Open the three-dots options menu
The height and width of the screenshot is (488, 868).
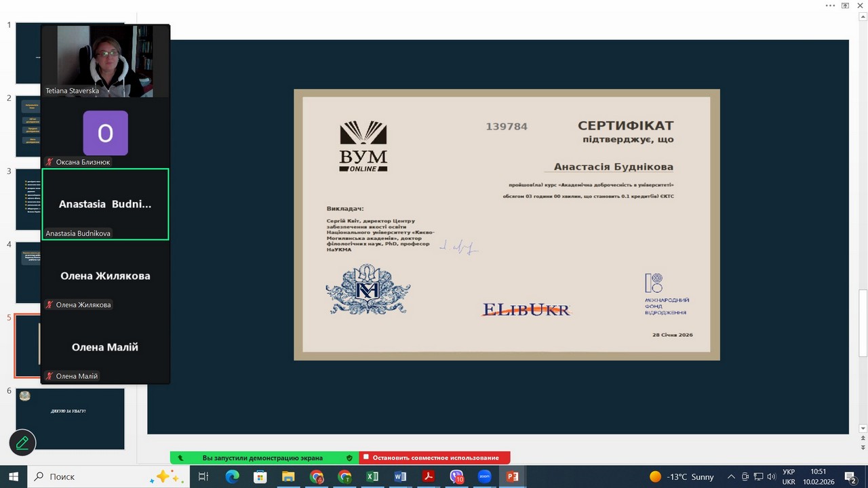(x=830, y=5)
